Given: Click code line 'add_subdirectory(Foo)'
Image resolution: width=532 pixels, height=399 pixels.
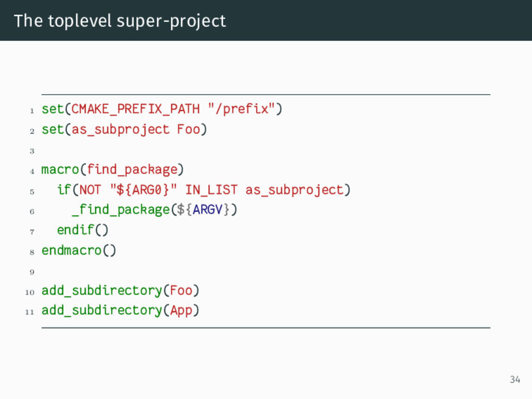Looking at the screenshot, I should coord(121,291).
